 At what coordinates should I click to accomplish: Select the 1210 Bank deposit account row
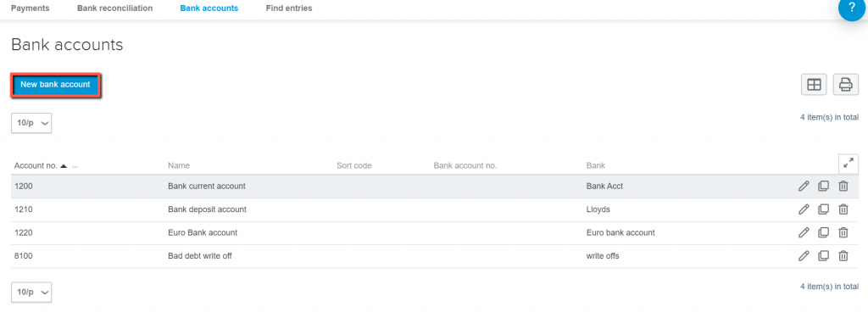click(x=435, y=210)
